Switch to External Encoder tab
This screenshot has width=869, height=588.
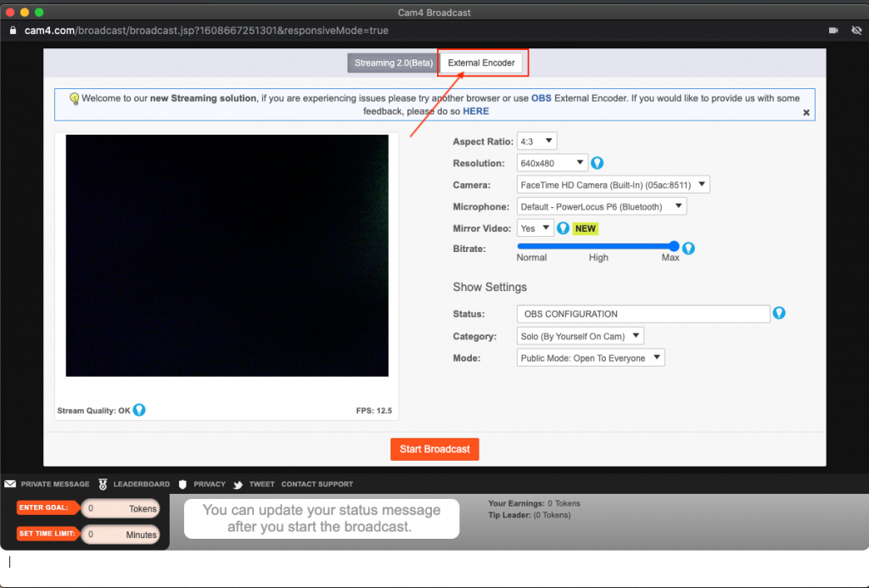tap(481, 63)
